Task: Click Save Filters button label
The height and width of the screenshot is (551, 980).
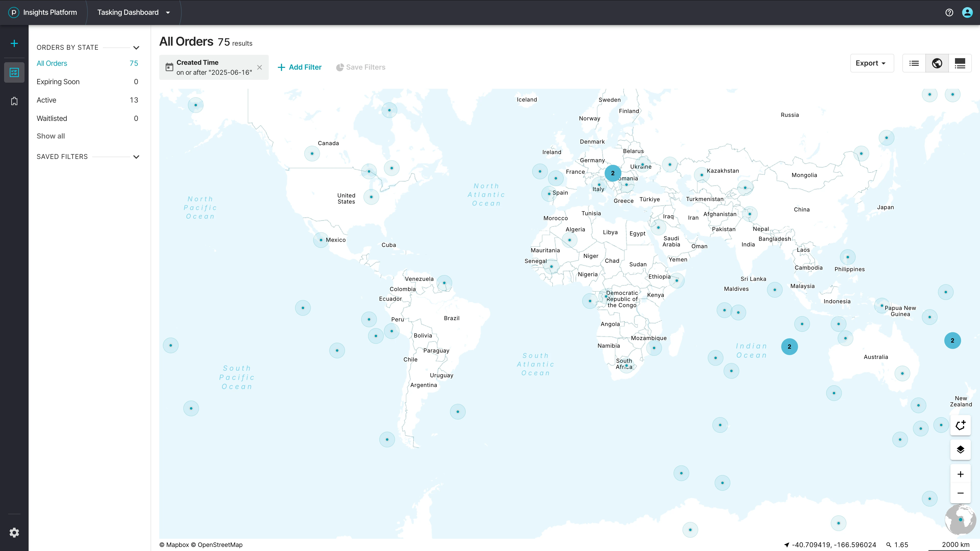Action: (366, 67)
